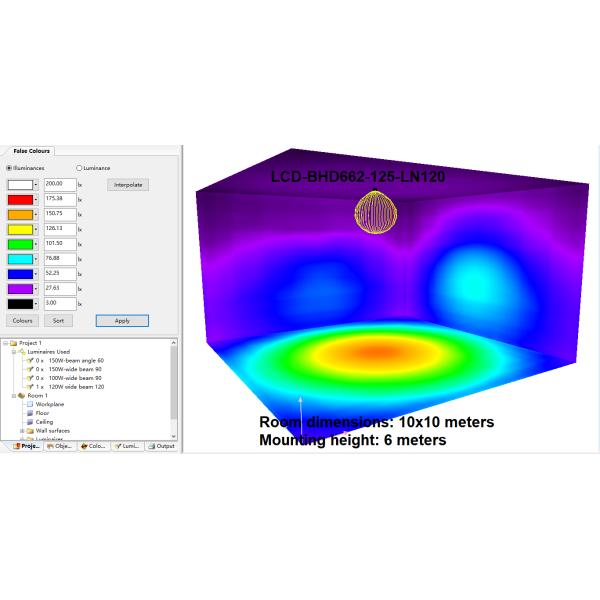Image resolution: width=600 pixels, height=600 pixels.
Task: Select the 150W-beam angle 60 luminaire icon
Action: (x=30, y=361)
